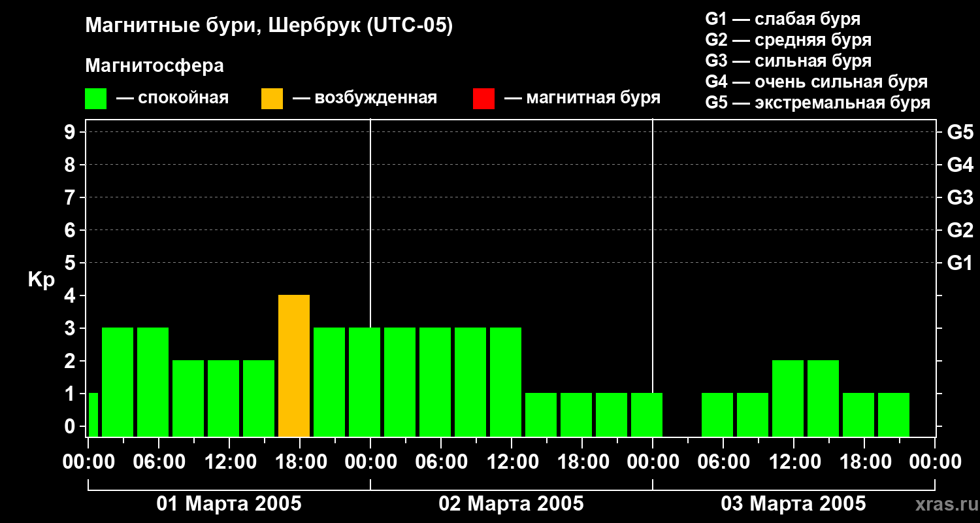Click the "G4 — очень сильная буря" line
This screenshot has height=523, width=980.
(816, 82)
